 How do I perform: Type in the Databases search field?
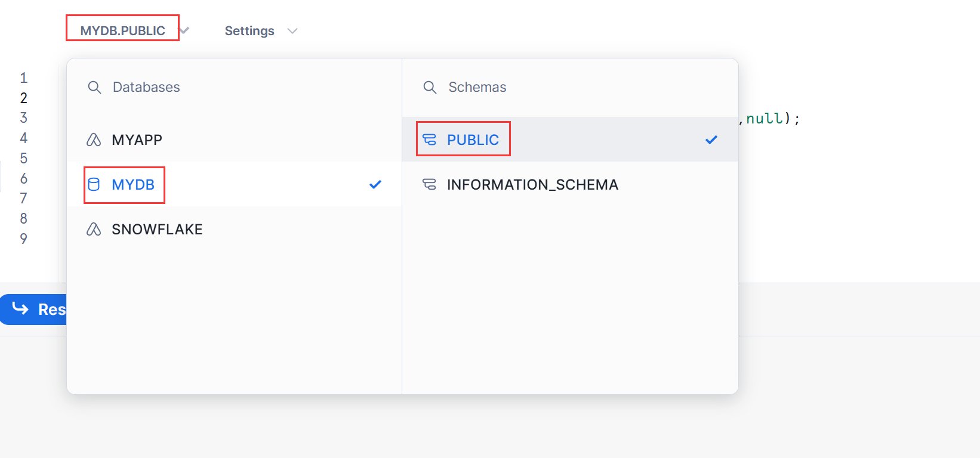point(239,87)
